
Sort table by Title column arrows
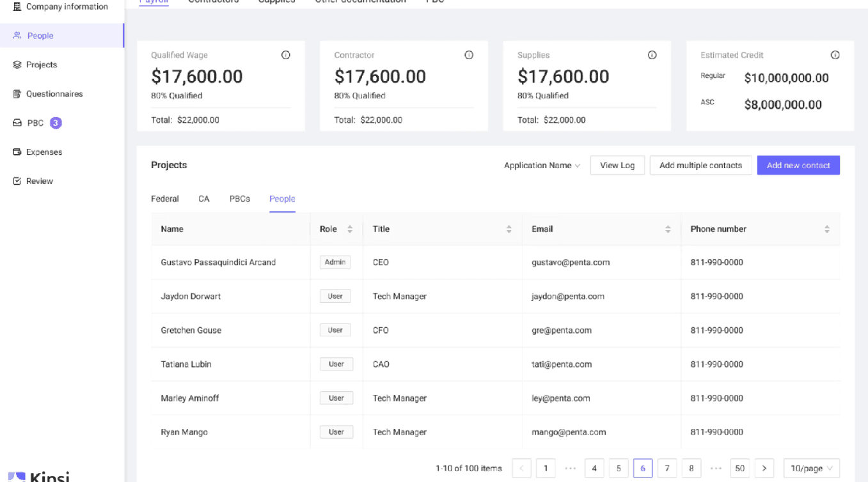(x=509, y=229)
